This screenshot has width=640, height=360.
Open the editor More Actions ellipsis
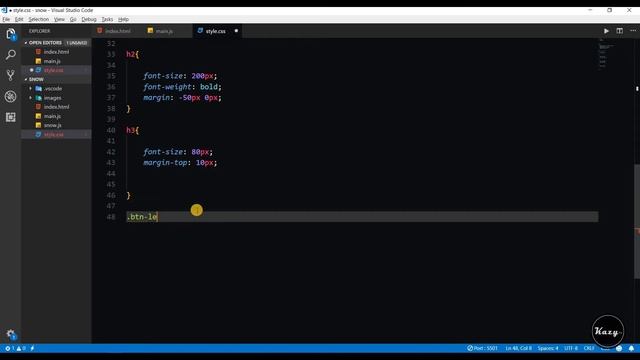(x=633, y=31)
